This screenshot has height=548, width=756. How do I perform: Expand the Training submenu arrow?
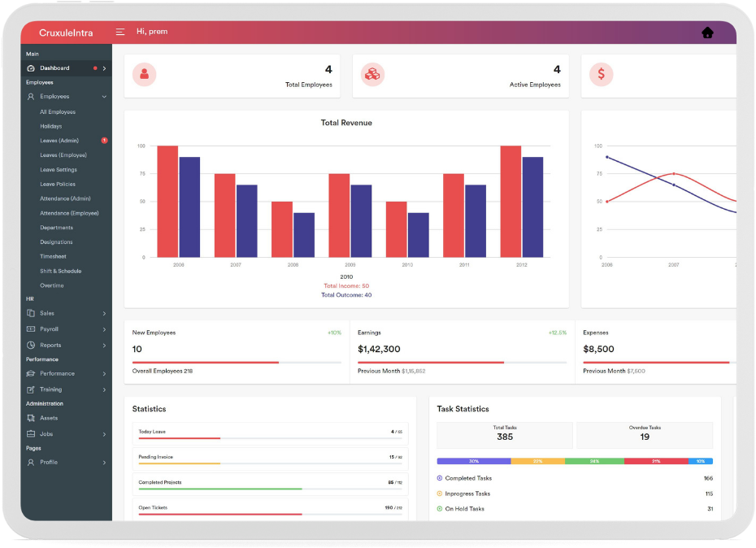tap(104, 389)
